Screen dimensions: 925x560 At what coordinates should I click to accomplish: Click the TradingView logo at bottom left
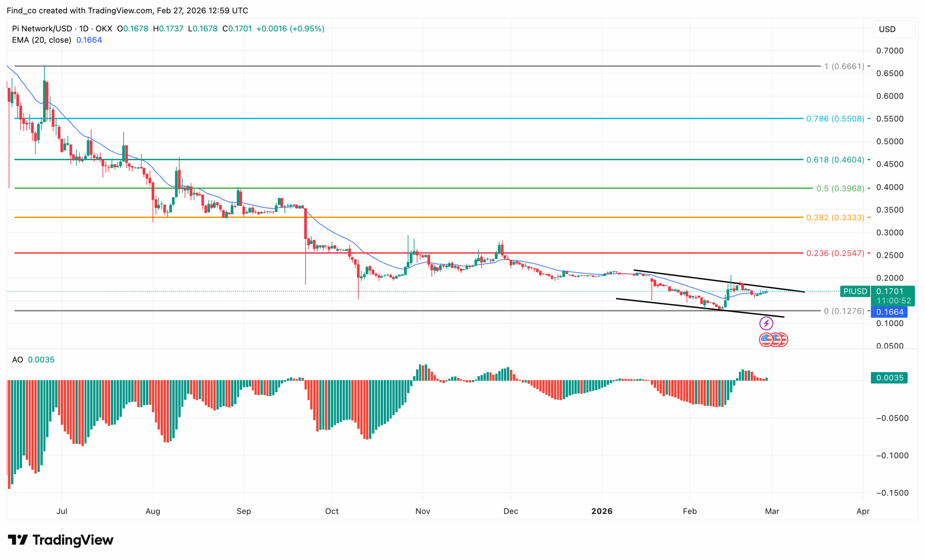tap(60, 540)
